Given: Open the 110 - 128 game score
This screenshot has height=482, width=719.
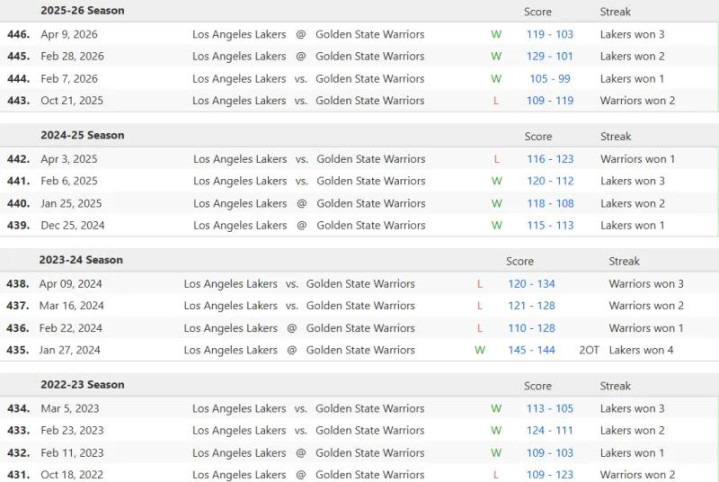Looking at the screenshot, I should (x=531, y=328).
